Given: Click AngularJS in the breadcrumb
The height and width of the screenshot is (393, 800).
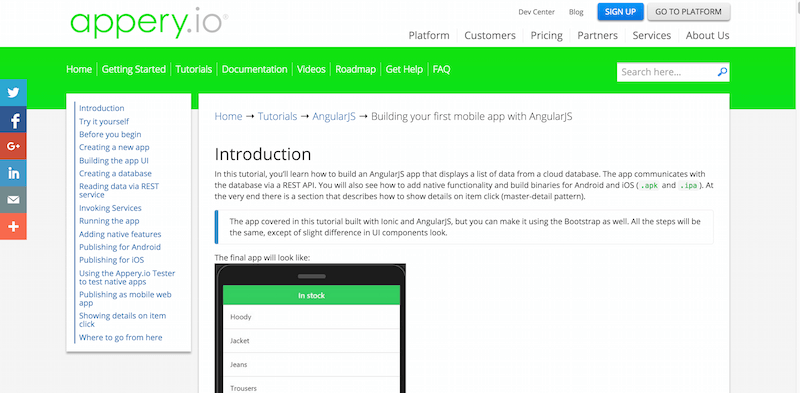Looking at the screenshot, I should [334, 116].
